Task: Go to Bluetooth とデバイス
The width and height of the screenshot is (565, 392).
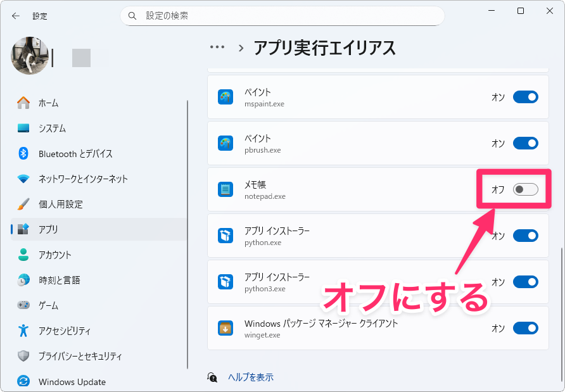Action: (99, 153)
